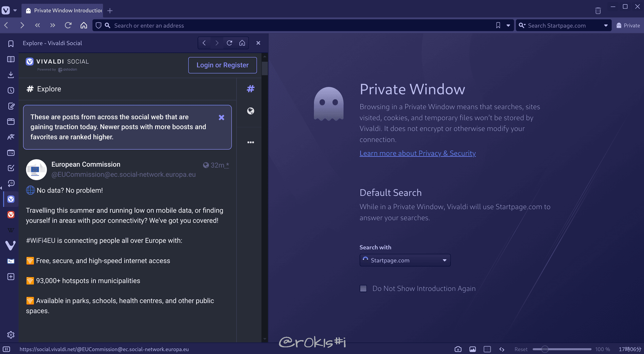Viewport: 644px width, 354px height.
Task: Click the web panel scrollbar thumb
Action: coord(265,68)
